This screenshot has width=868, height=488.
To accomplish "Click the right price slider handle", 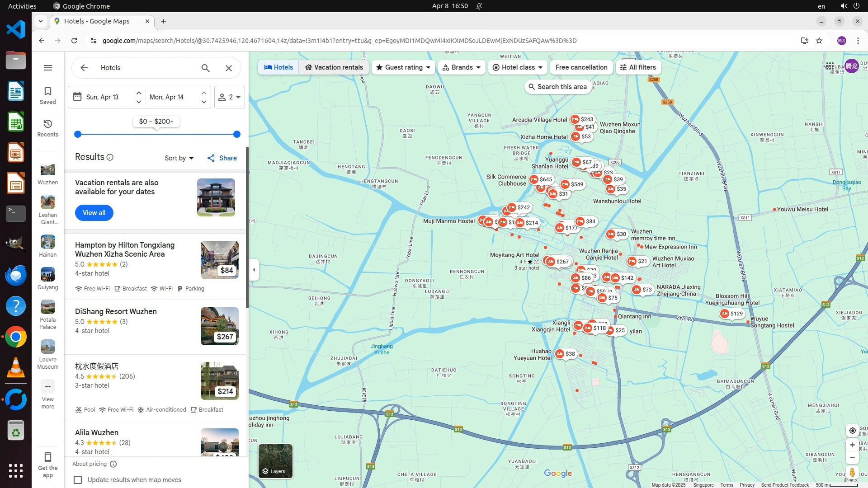I will coord(237,134).
